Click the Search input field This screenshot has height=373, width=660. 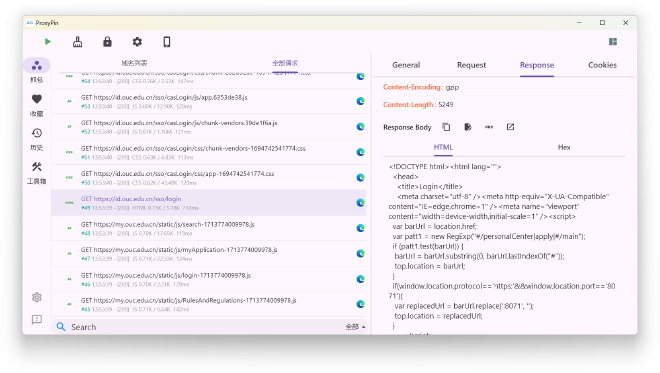[206, 327]
